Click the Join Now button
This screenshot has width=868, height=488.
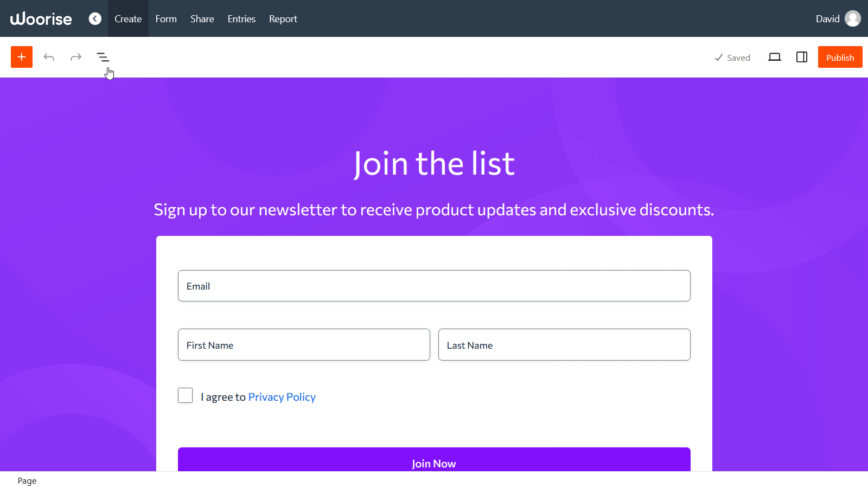(x=433, y=463)
